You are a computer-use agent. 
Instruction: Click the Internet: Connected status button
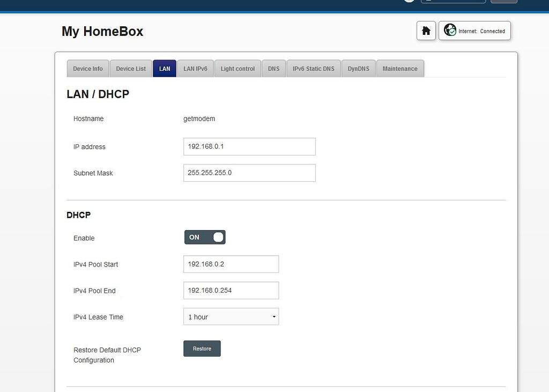click(x=474, y=31)
